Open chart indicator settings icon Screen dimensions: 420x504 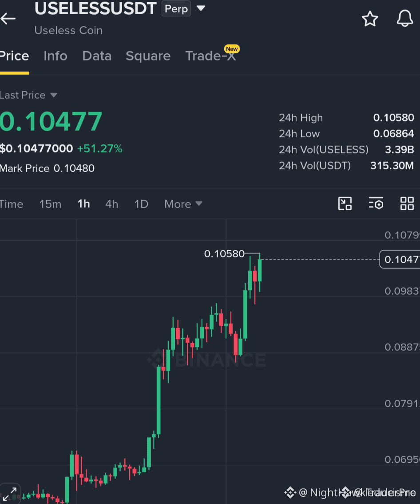[x=376, y=204]
